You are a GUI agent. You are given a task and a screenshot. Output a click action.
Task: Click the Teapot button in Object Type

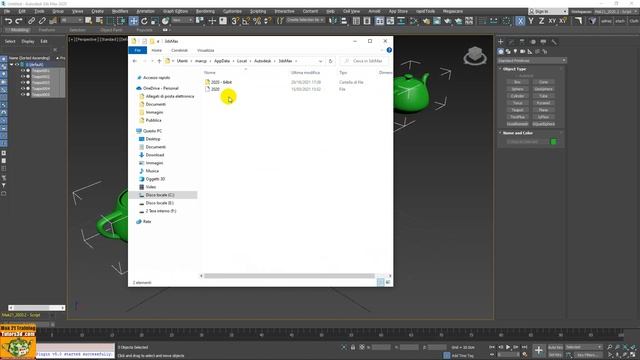tap(517, 110)
